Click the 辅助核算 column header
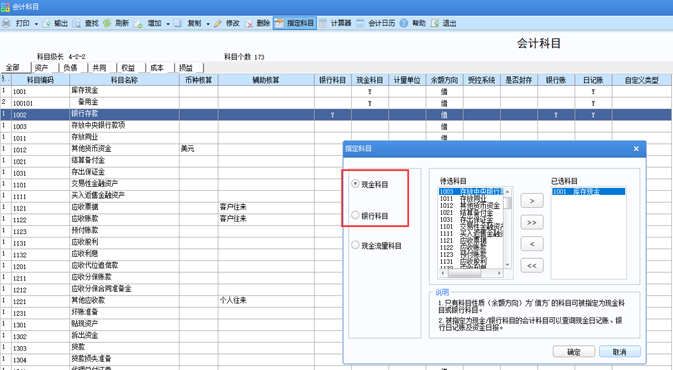 [266, 80]
